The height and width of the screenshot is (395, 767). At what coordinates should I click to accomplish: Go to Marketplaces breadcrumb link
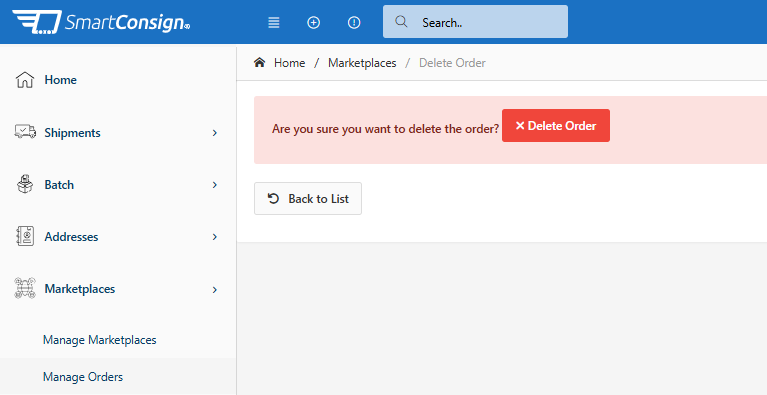(x=362, y=63)
